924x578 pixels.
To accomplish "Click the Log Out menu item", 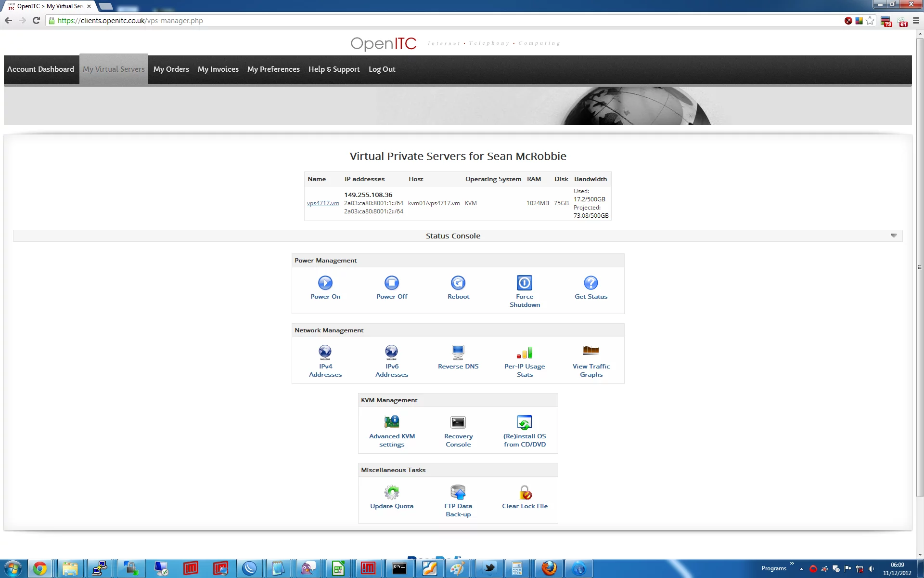I will tap(382, 69).
